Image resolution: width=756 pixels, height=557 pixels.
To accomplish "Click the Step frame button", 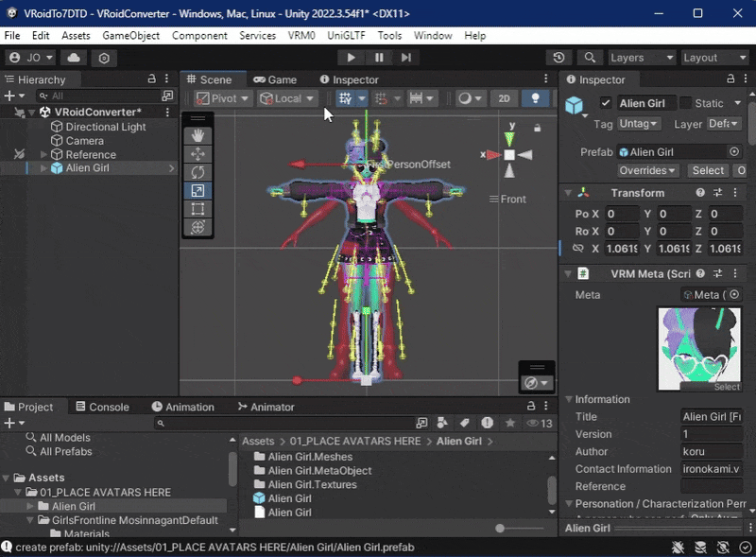I will (x=406, y=58).
